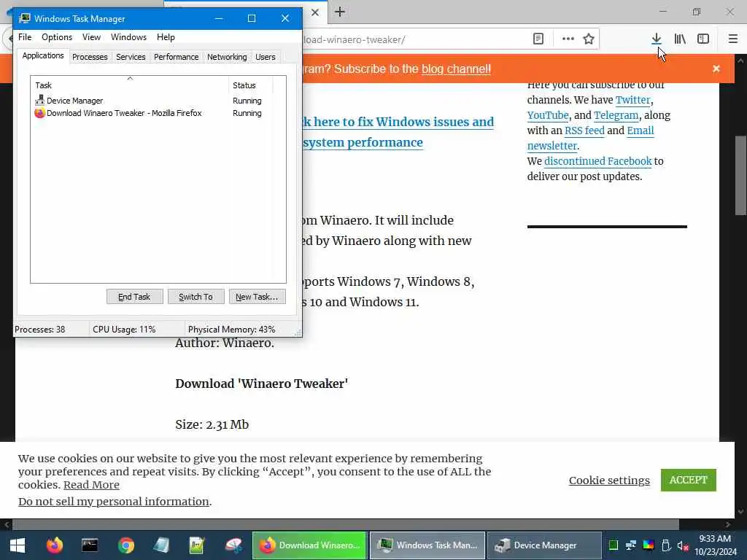Sort by Task column header

pos(130,85)
